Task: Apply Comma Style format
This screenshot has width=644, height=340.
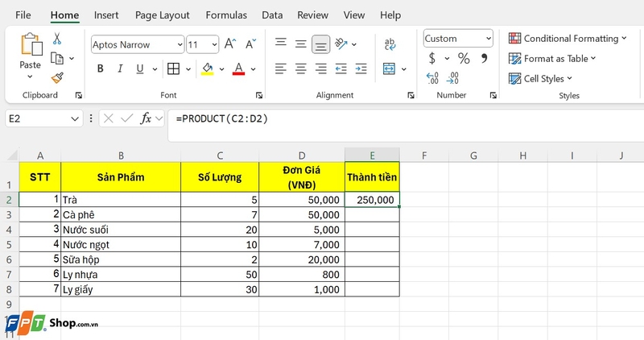Action: pyautogui.click(x=485, y=58)
